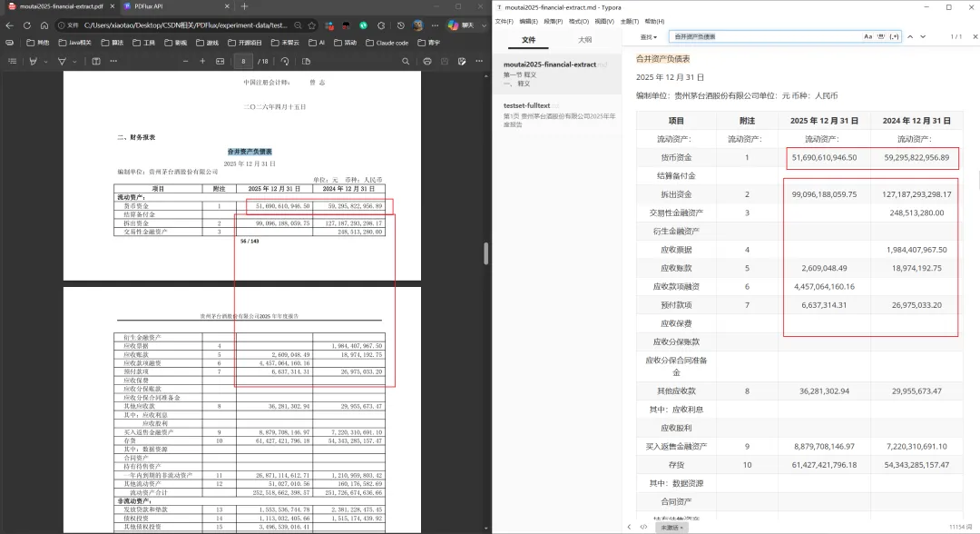The width and height of the screenshot is (980, 534).
Task: Click word count 11154 词 in status bar
Action: [961, 527]
